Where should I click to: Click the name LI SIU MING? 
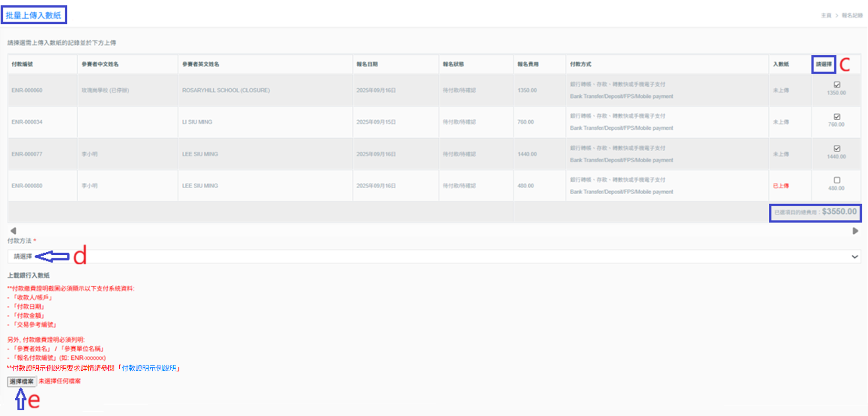tap(197, 122)
